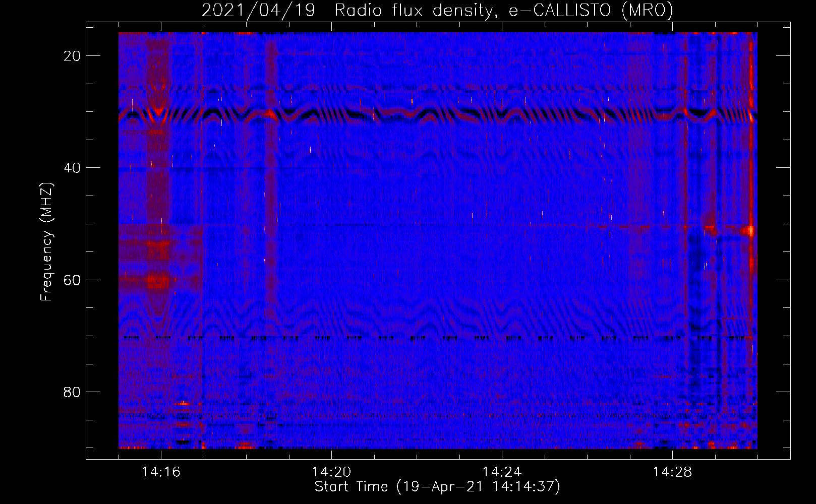This screenshot has height=504, width=816.
Task: Click the plot title 'Radio flux density, e-CALLISTO (MRO)'
Action: (504, 11)
